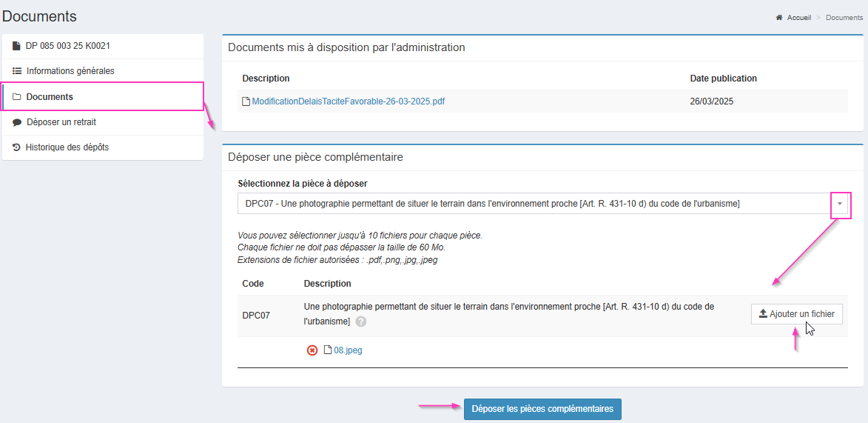Viewport: 868px width, 423px height.
Task: Click the help question mark after the DPC07 description
Action: (x=360, y=322)
